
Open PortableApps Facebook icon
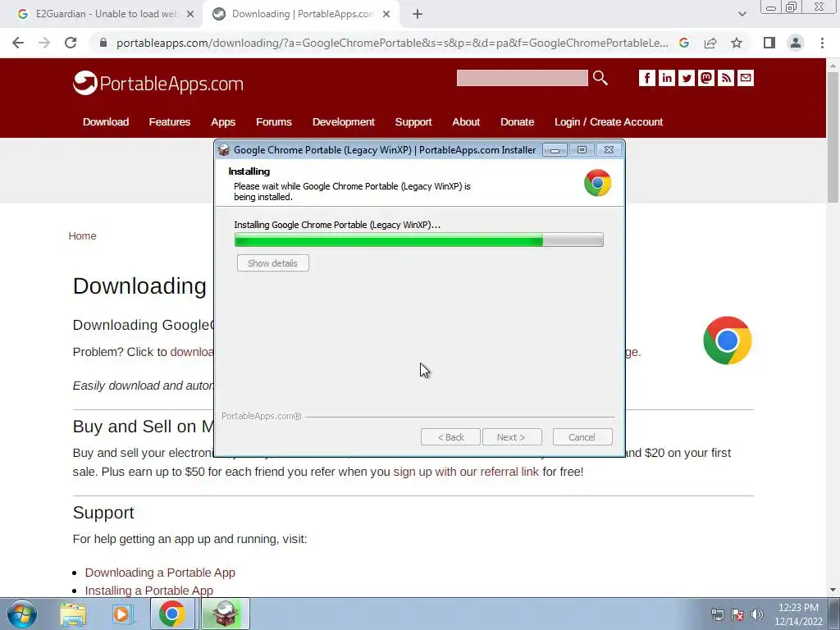point(646,78)
